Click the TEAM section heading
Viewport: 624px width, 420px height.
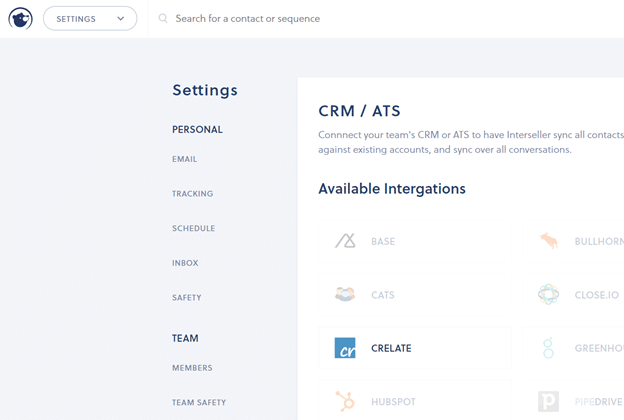click(x=185, y=338)
